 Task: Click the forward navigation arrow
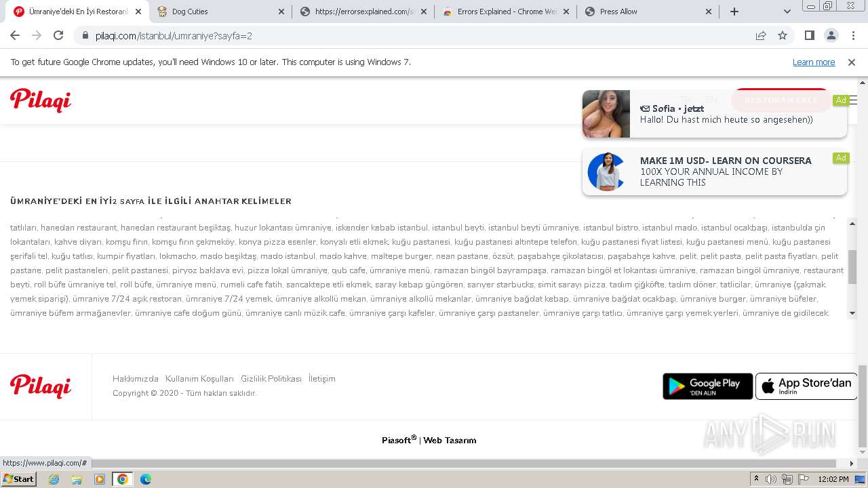pos(37,35)
